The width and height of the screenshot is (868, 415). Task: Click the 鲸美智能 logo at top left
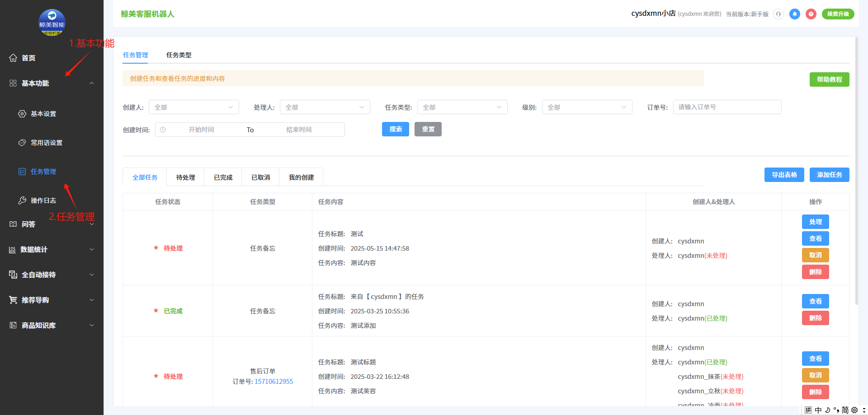[52, 23]
